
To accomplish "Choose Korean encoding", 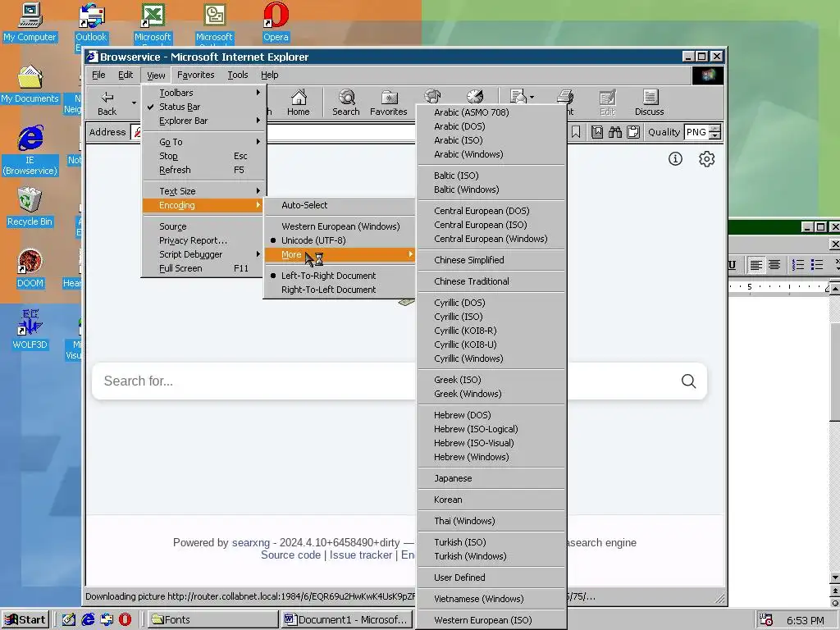I will point(491,500).
